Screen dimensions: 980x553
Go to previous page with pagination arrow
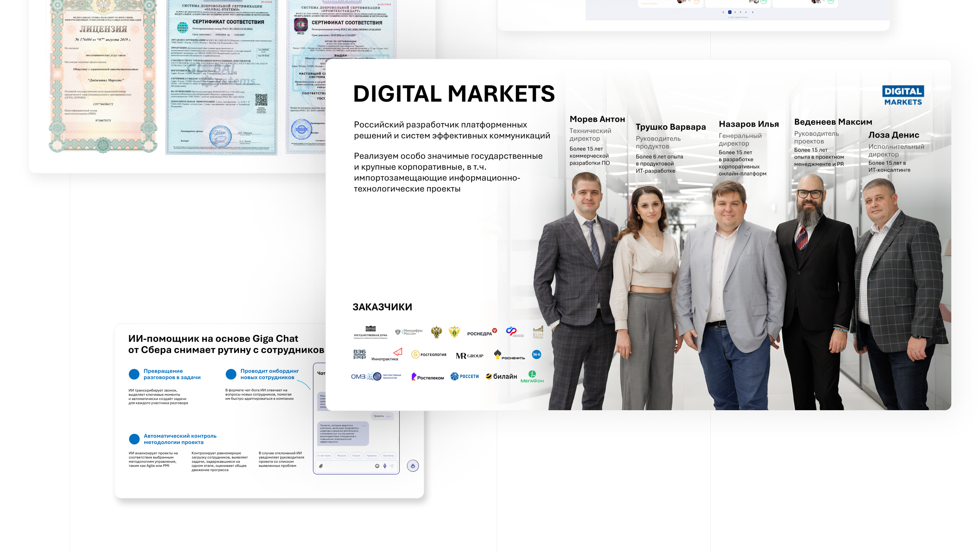[723, 12]
